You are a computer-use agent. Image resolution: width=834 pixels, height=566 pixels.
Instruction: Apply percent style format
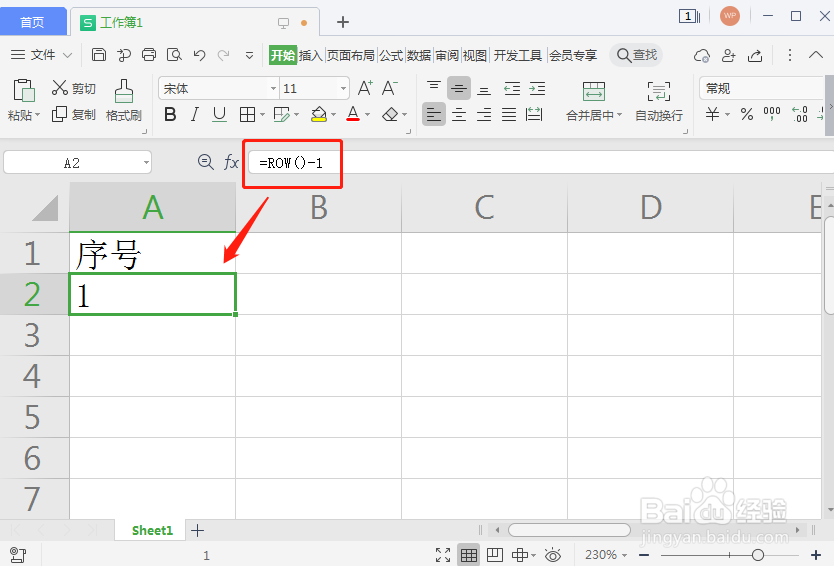click(747, 114)
